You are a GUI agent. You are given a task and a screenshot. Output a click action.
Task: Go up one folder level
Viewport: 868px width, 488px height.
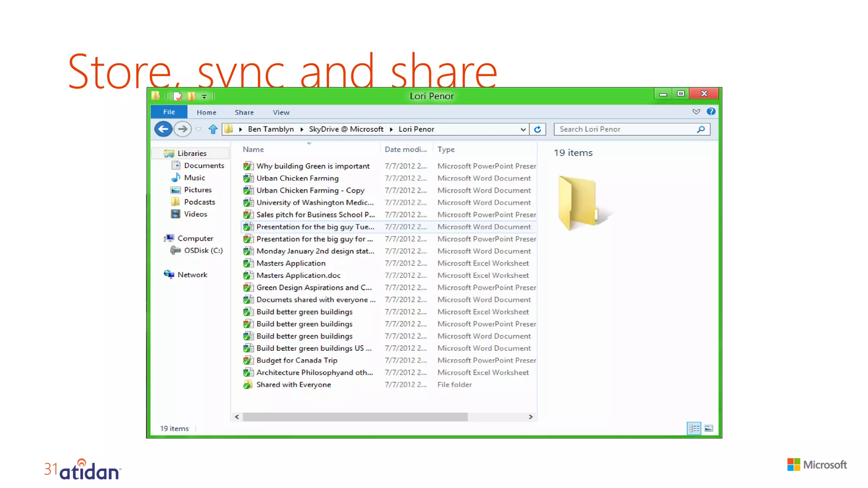(213, 129)
